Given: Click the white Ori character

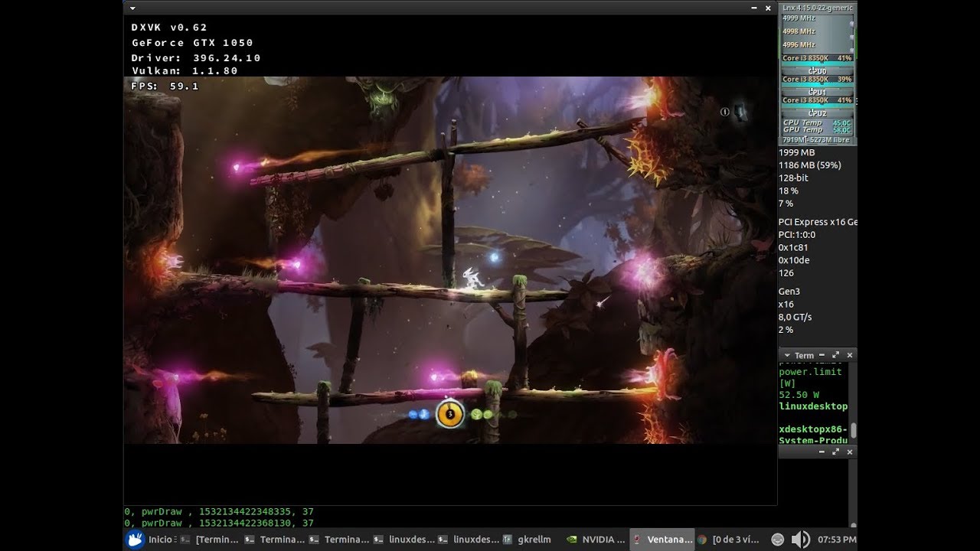Looking at the screenshot, I should pyautogui.click(x=472, y=279).
